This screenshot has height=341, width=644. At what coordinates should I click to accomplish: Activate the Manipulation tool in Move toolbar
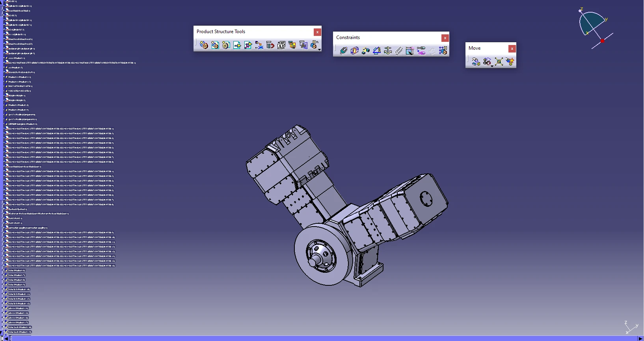(x=476, y=62)
